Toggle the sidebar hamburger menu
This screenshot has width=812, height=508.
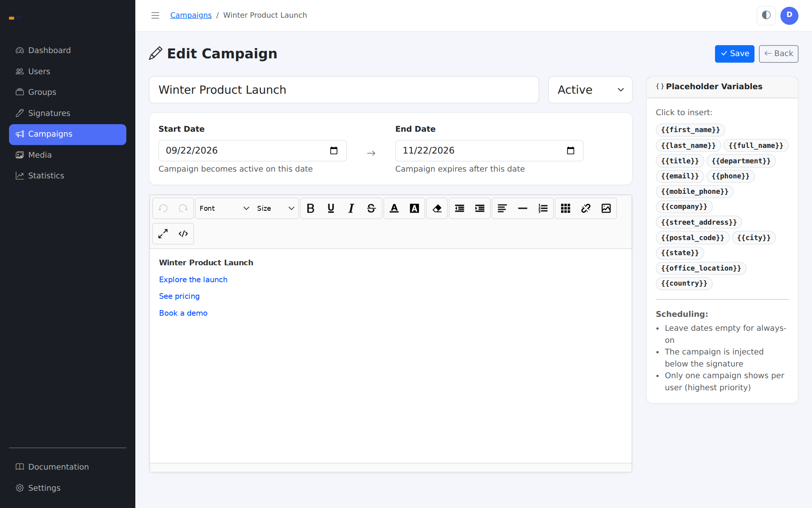coord(155,15)
